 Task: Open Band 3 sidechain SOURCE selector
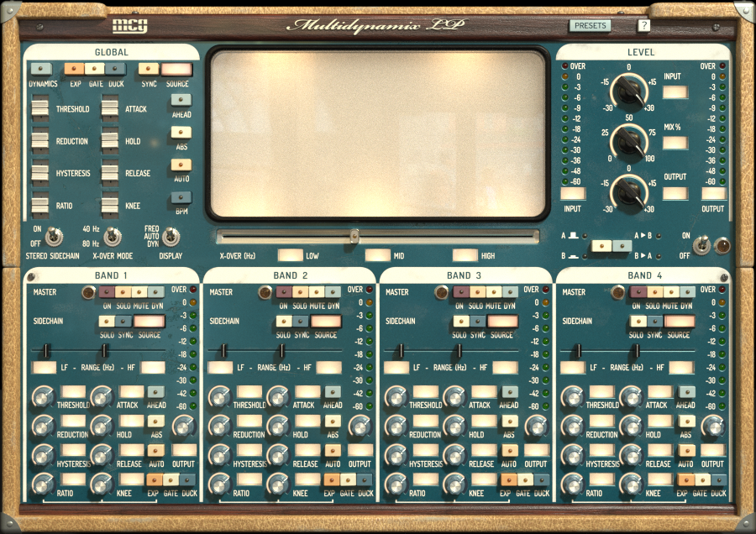pos(502,321)
